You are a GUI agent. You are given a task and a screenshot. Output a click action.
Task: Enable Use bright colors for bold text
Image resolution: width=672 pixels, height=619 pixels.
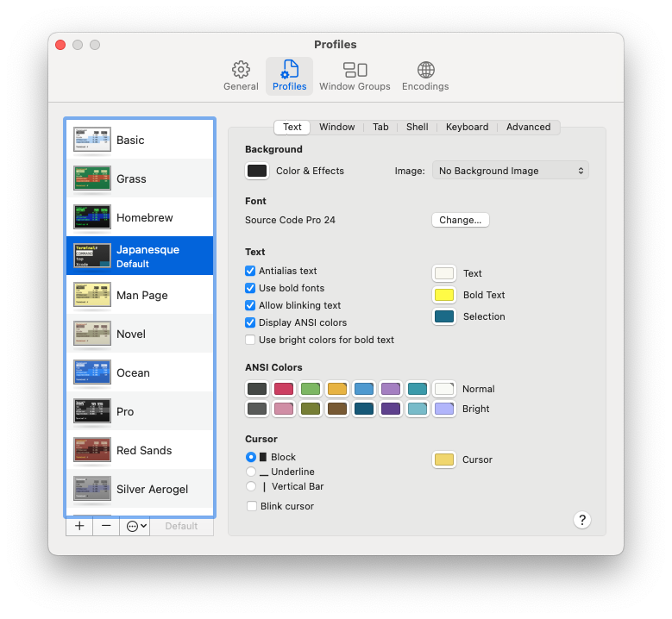(250, 340)
